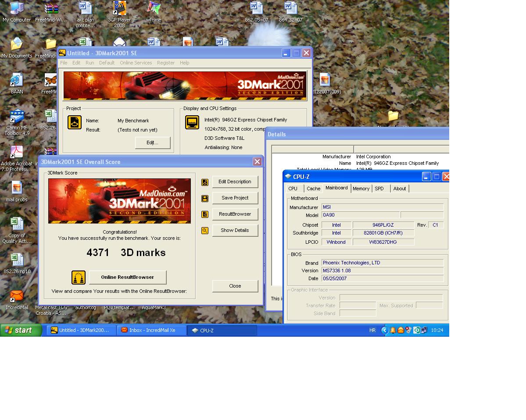Open the FreeMind-Wi... archive icon
This screenshot has width=526, height=420.
[x=51, y=12]
